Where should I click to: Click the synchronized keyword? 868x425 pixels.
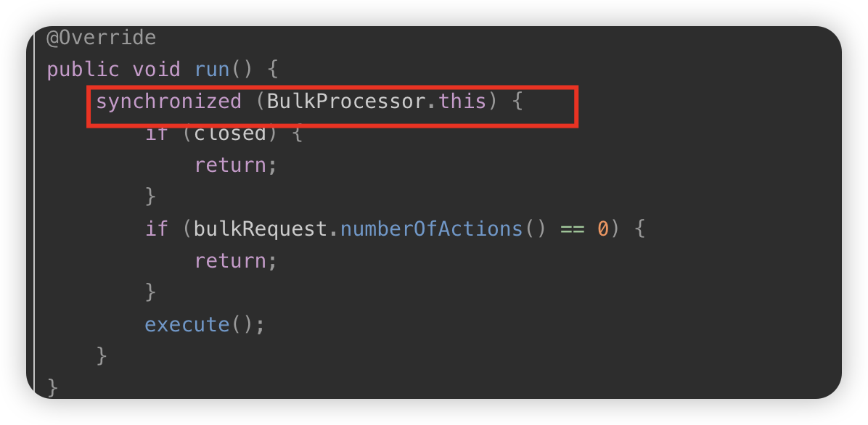click(168, 102)
